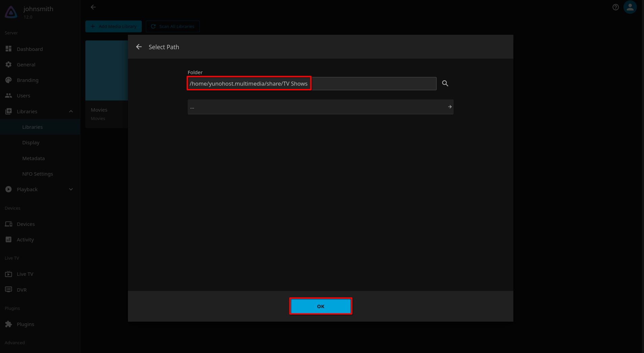Click the DVR list icon

pyautogui.click(x=8, y=290)
